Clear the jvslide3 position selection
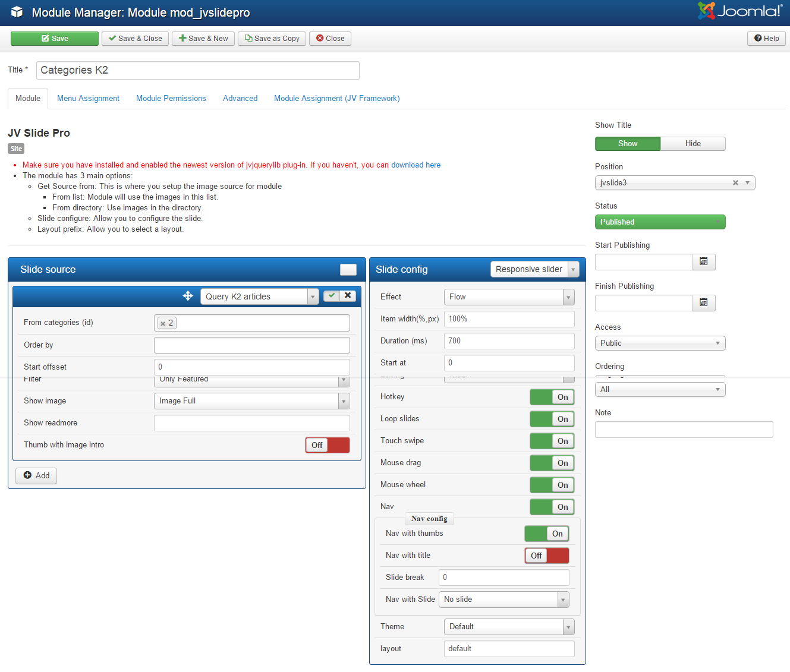This screenshot has width=790, height=672. pyautogui.click(x=735, y=183)
